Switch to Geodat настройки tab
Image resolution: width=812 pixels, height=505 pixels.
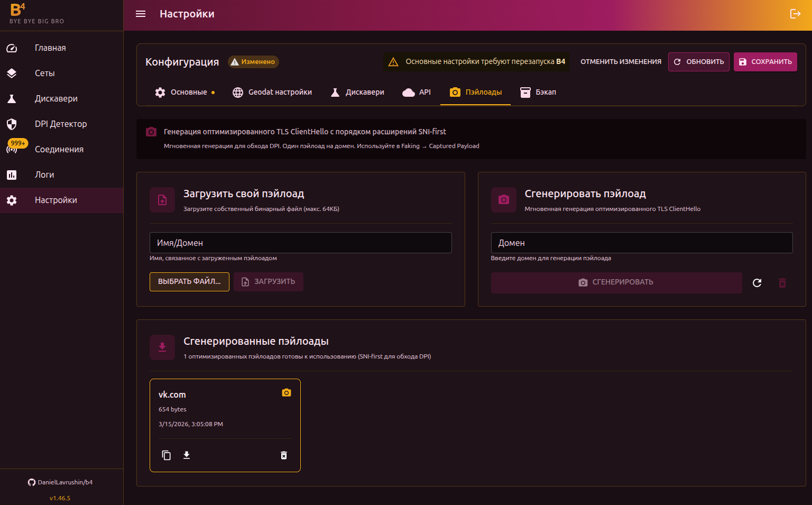272,93
